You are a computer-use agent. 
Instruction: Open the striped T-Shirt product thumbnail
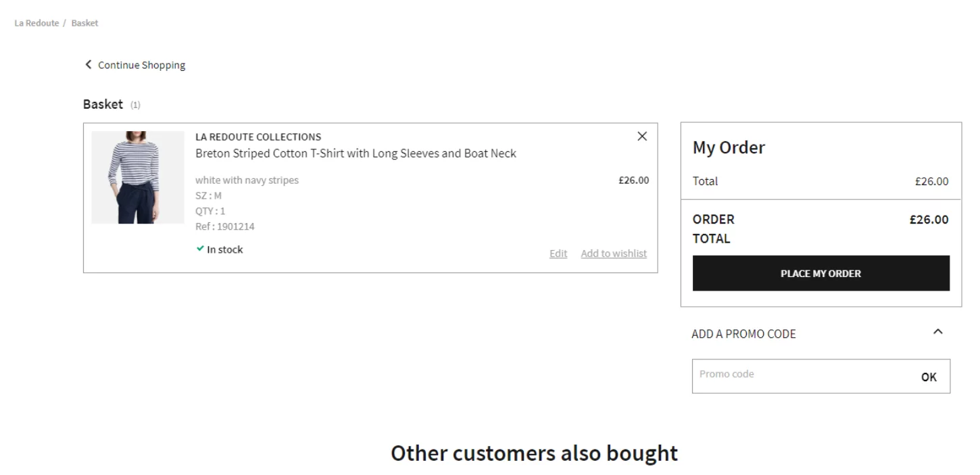(x=138, y=178)
